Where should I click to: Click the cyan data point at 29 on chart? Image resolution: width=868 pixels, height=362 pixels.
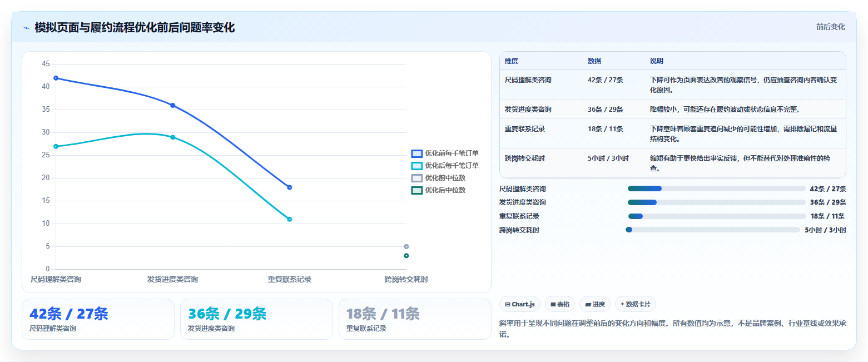coord(172,137)
